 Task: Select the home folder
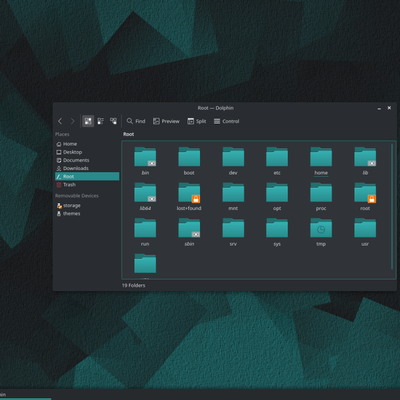(321, 161)
